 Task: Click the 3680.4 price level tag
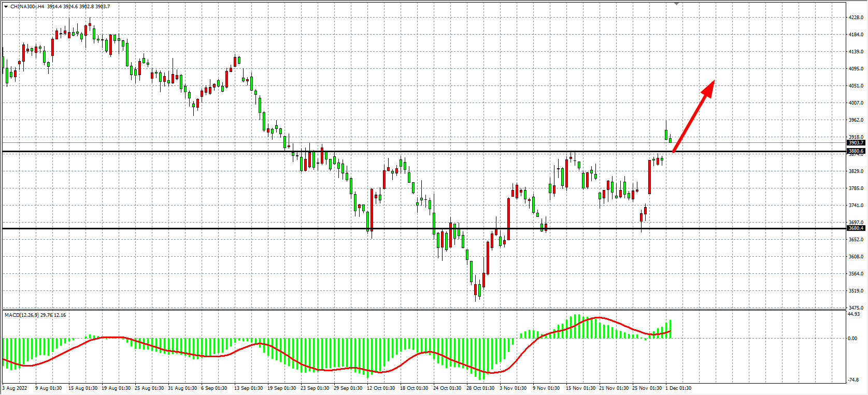coord(856,228)
